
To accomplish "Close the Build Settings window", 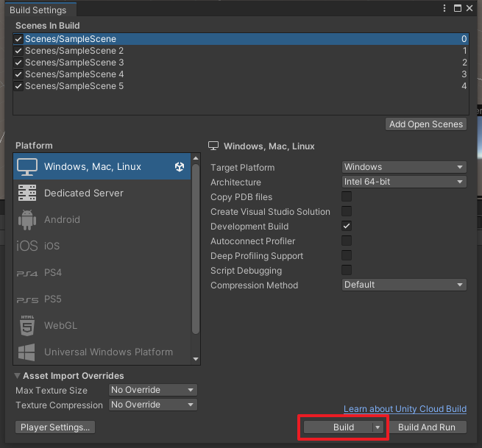I will coord(469,8).
